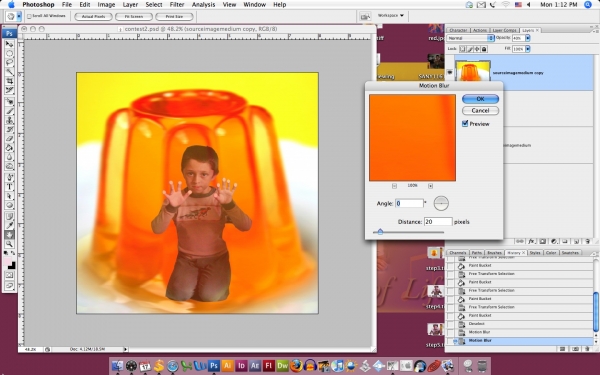Select the Paint Bucket tool in toolbox

coord(9,148)
